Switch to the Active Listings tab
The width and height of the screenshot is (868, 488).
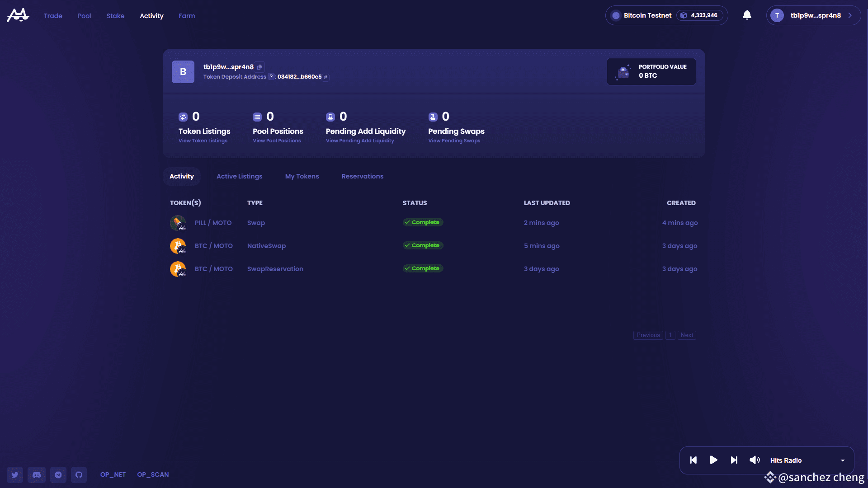239,176
